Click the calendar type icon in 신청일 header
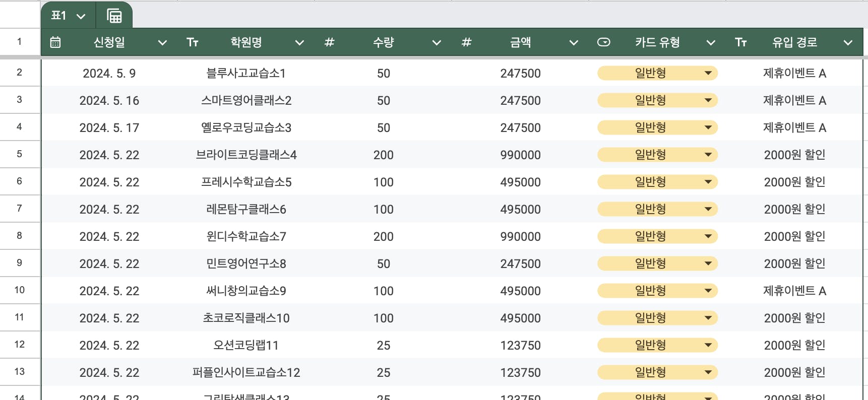868x400 pixels. tap(55, 42)
